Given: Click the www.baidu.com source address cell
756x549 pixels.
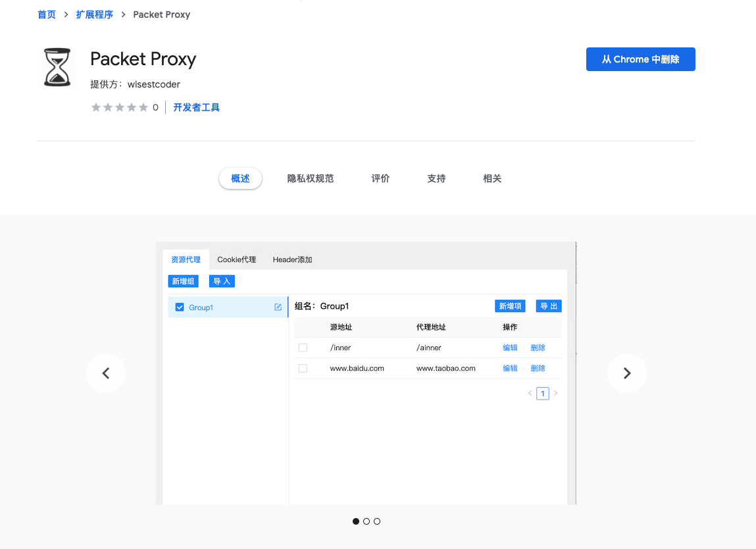Looking at the screenshot, I should click(357, 368).
